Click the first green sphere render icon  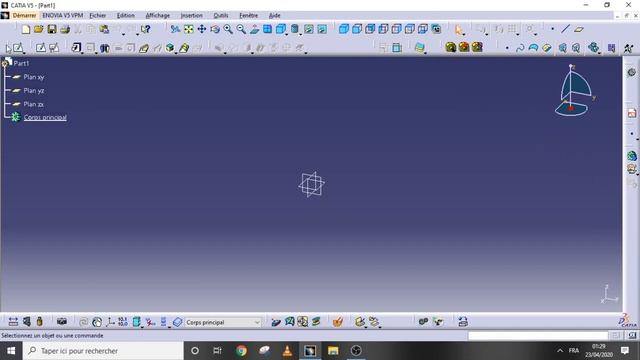[451, 47]
